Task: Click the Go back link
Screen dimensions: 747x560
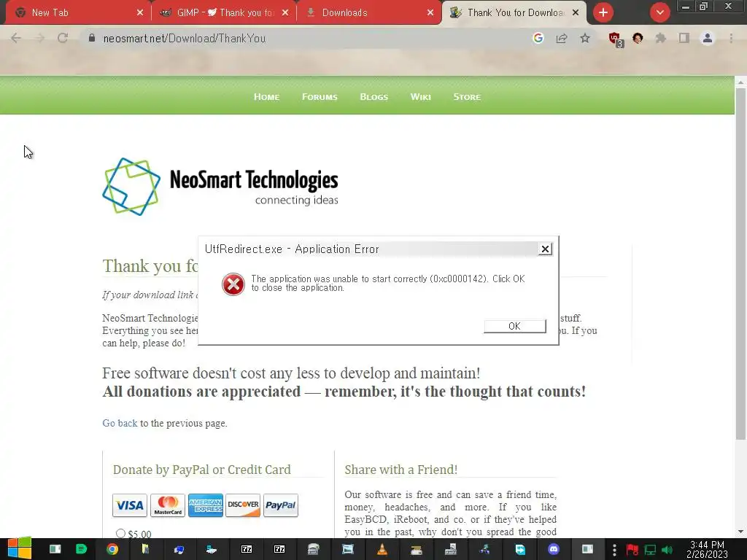Action: [x=120, y=423]
